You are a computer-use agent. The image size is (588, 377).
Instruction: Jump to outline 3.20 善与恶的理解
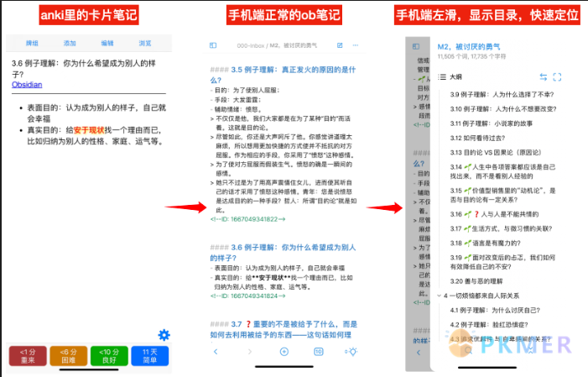click(x=476, y=281)
